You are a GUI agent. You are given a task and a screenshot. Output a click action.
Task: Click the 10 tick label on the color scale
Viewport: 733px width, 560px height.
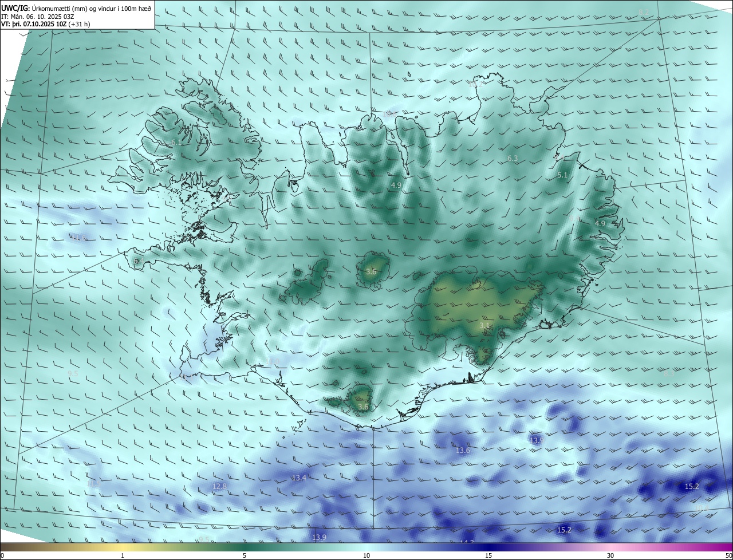[366, 555]
